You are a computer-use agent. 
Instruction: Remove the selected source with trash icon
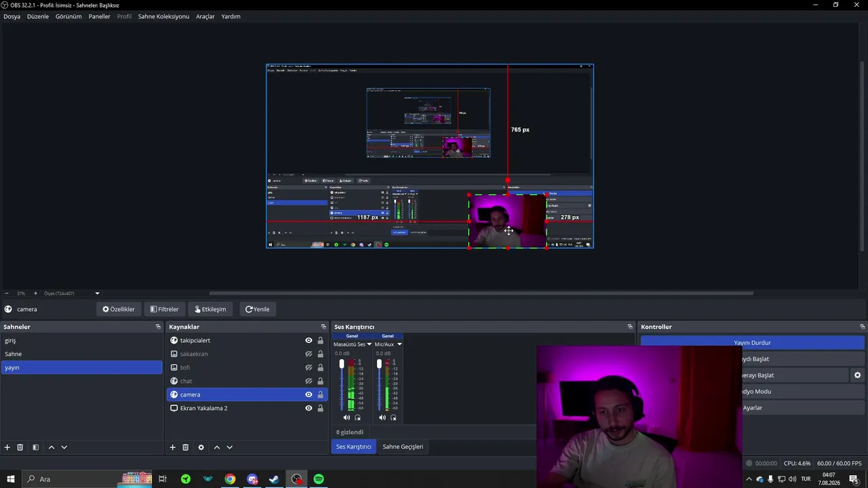[185, 447]
